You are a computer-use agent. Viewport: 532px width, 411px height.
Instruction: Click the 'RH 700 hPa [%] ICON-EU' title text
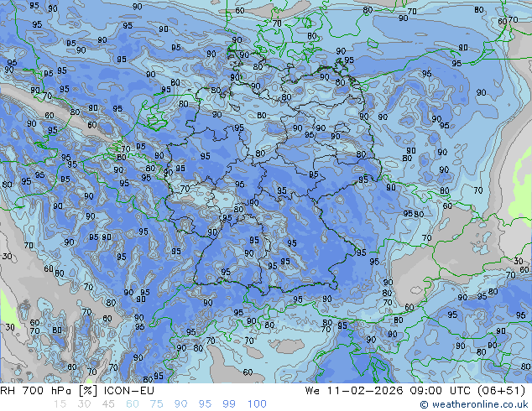click(x=77, y=391)
